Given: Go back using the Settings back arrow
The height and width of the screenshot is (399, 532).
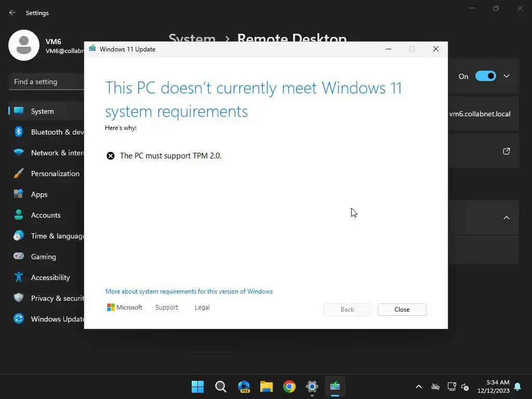Looking at the screenshot, I should 12,13.
